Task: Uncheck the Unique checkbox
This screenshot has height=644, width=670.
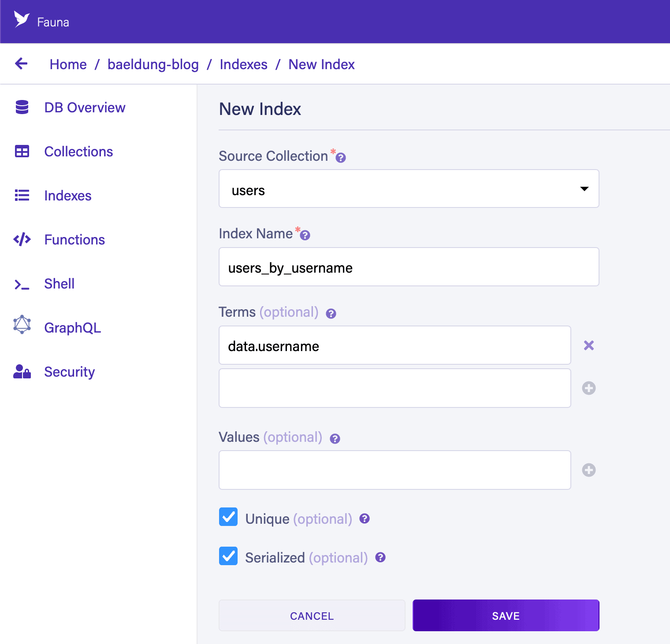Action: [228, 517]
